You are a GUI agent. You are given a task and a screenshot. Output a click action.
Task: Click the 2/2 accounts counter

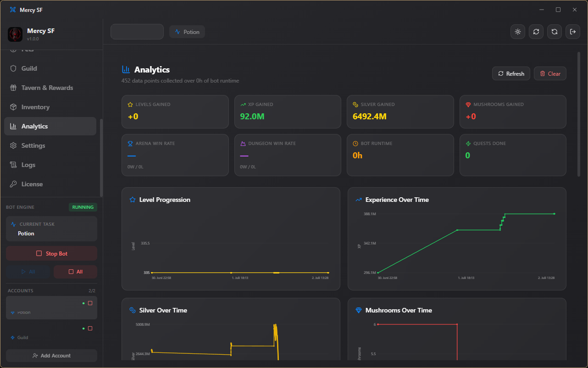92,290
